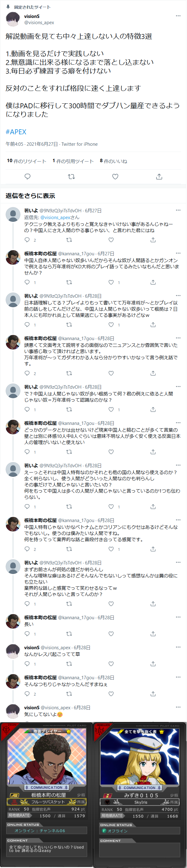The width and height of the screenshot is (187, 868).
Task: Click the @visions_apex reply mention link
Action: 56,217
